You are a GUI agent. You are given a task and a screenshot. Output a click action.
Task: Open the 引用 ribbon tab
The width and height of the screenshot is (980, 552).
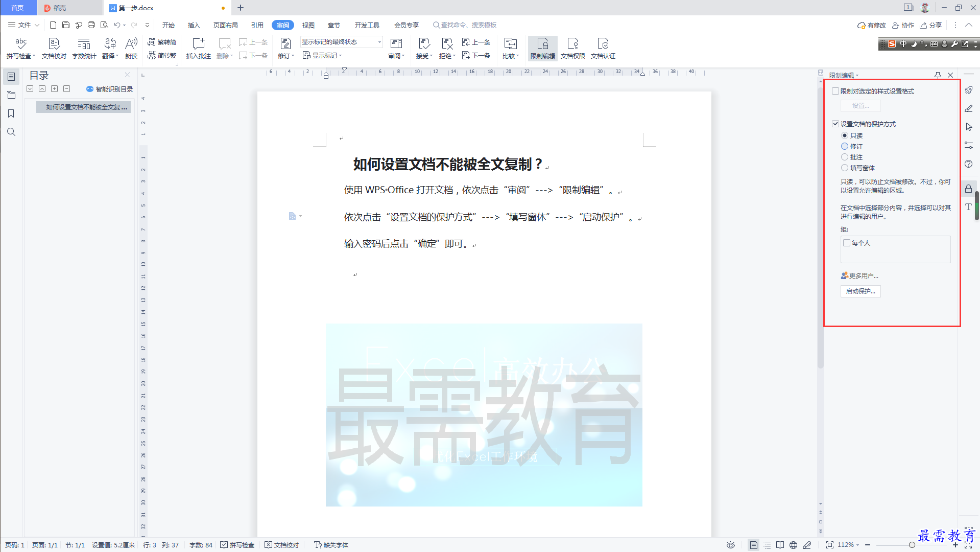pyautogui.click(x=257, y=25)
